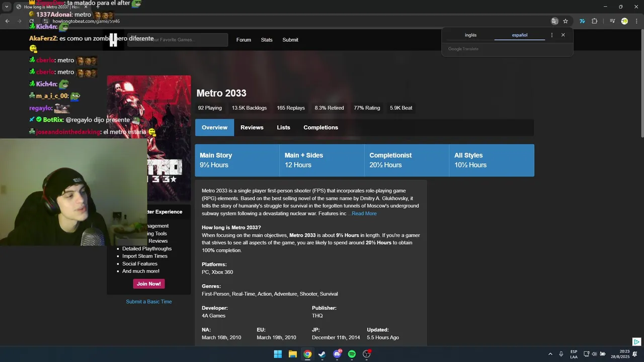Click the 92 Playing stat
This screenshot has height=362, width=644.
click(210, 108)
